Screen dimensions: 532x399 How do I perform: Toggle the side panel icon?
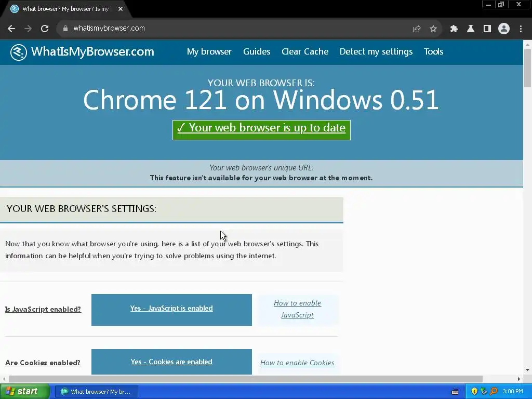[487, 29]
